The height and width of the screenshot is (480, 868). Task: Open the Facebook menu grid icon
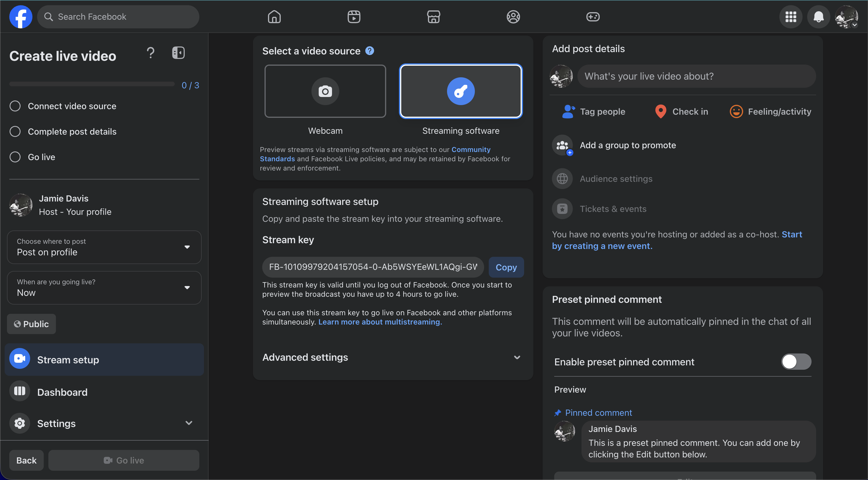point(790,17)
